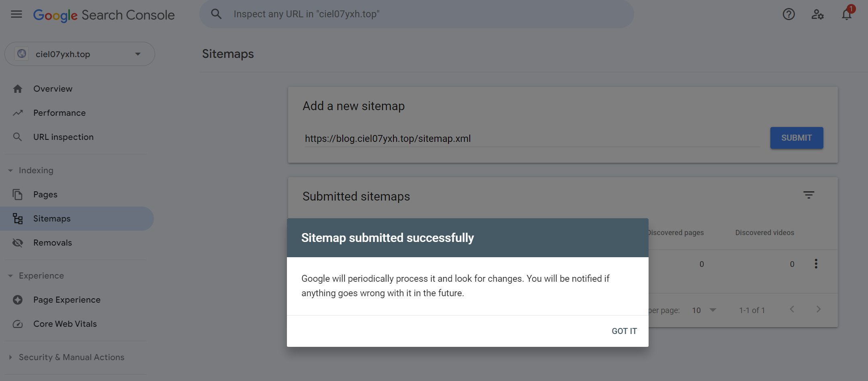Viewport: 868px width, 381px height.
Task: Open Core Web Vitals report
Action: click(65, 324)
